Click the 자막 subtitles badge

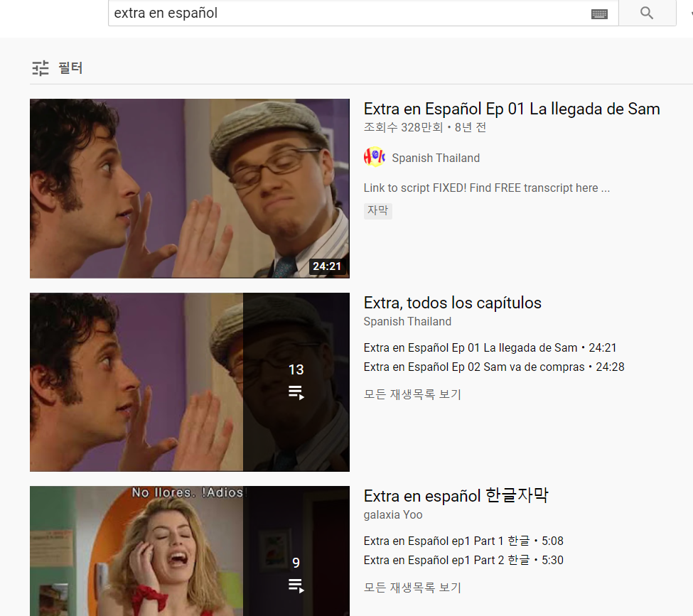click(378, 210)
